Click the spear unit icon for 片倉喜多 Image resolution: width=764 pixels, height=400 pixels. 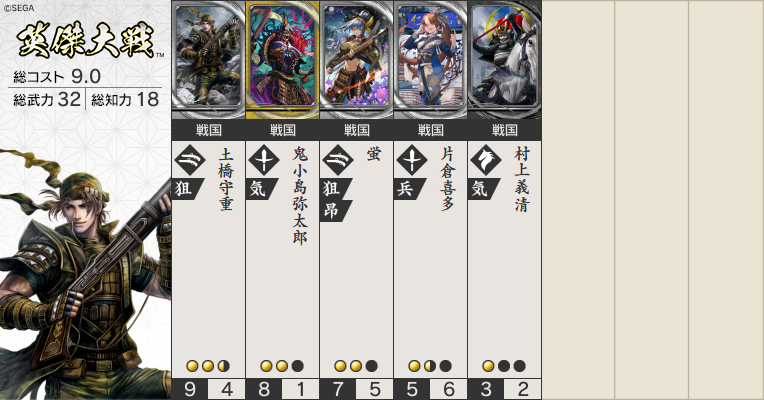pyautogui.click(x=412, y=160)
